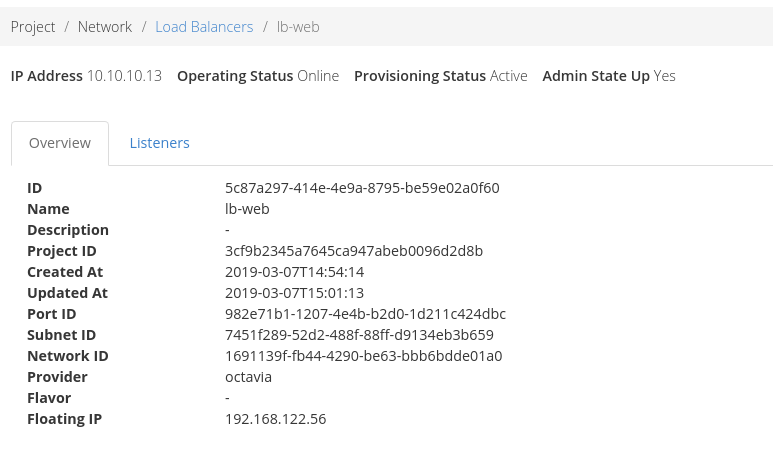This screenshot has width=773, height=469.
Task: Click the Provider value octavia
Action: (x=248, y=377)
